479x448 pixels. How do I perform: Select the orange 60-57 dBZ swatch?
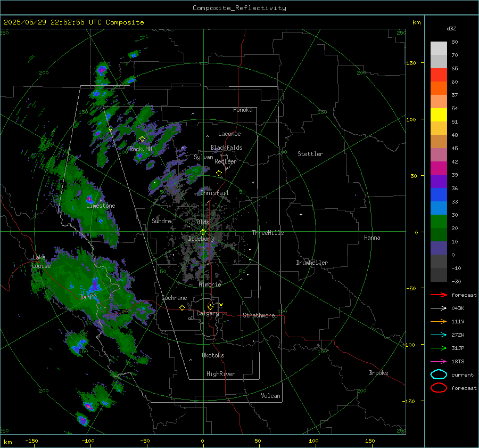(x=439, y=88)
